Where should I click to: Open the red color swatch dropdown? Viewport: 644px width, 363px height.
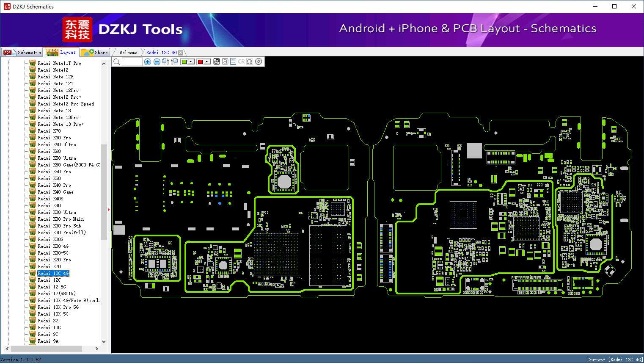point(207,62)
